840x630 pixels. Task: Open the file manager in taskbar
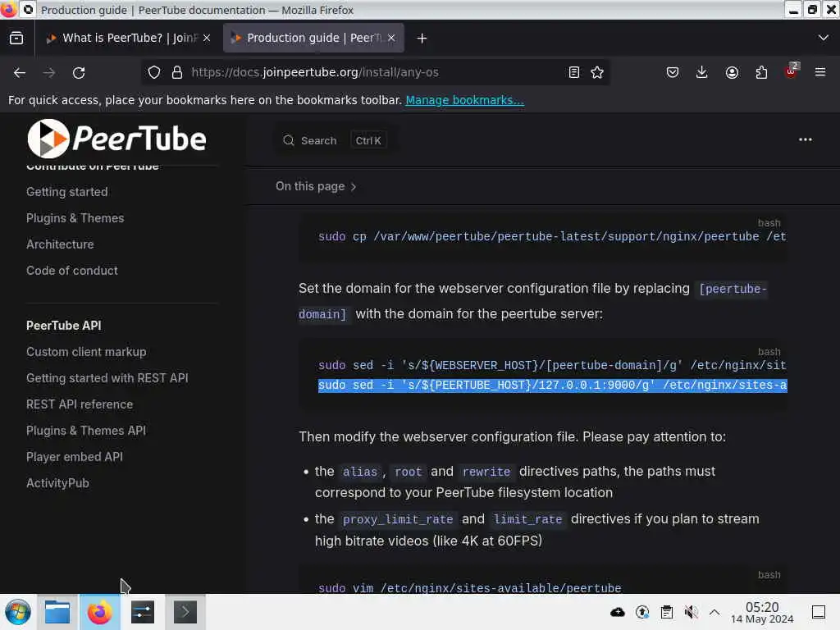57,612
